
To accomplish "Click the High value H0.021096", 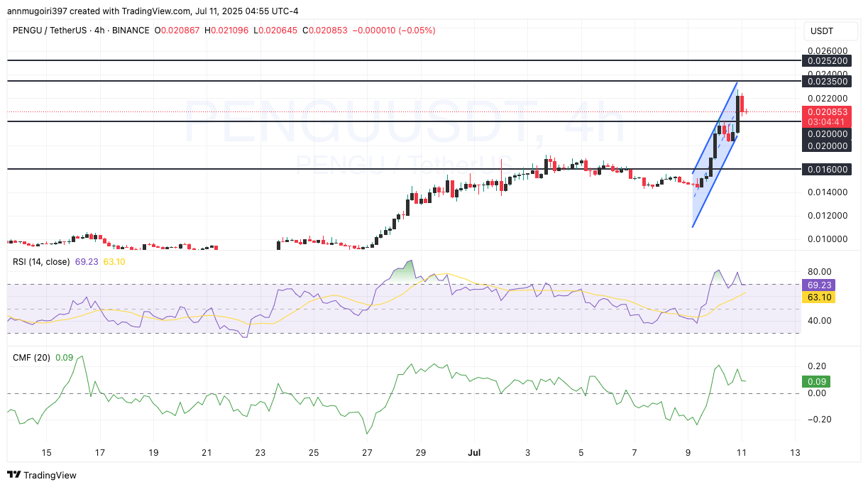I will click(225, 31).
